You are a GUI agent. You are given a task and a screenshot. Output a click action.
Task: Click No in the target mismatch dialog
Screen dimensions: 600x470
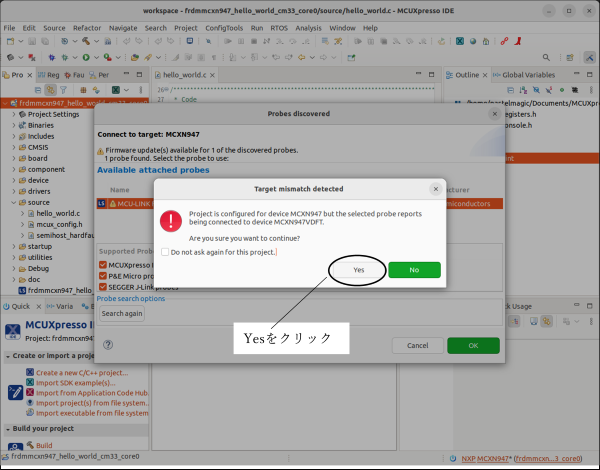pyautogui.click(x=414, y=270)
